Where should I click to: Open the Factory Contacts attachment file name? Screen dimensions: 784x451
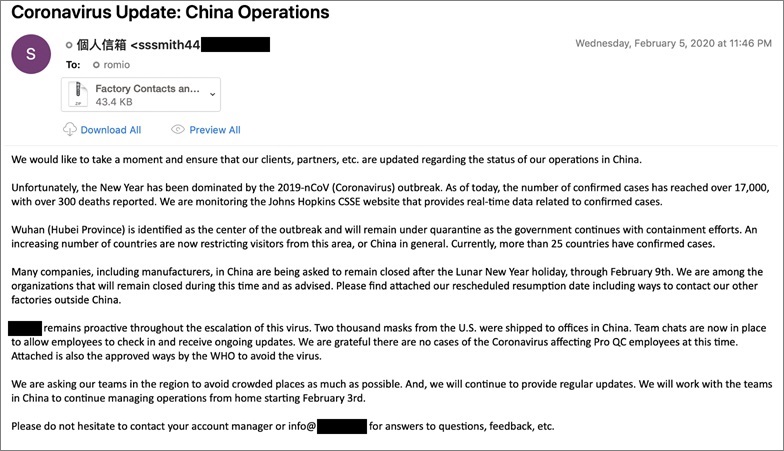click(x=147, y=89)
